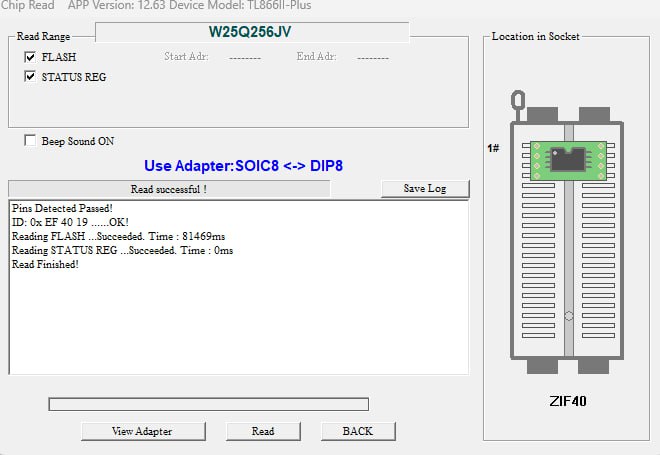The height and width of the screenshot is (455, 660).
Task: Click the 'End Adr:' label
Action: (x=317, y=56)
